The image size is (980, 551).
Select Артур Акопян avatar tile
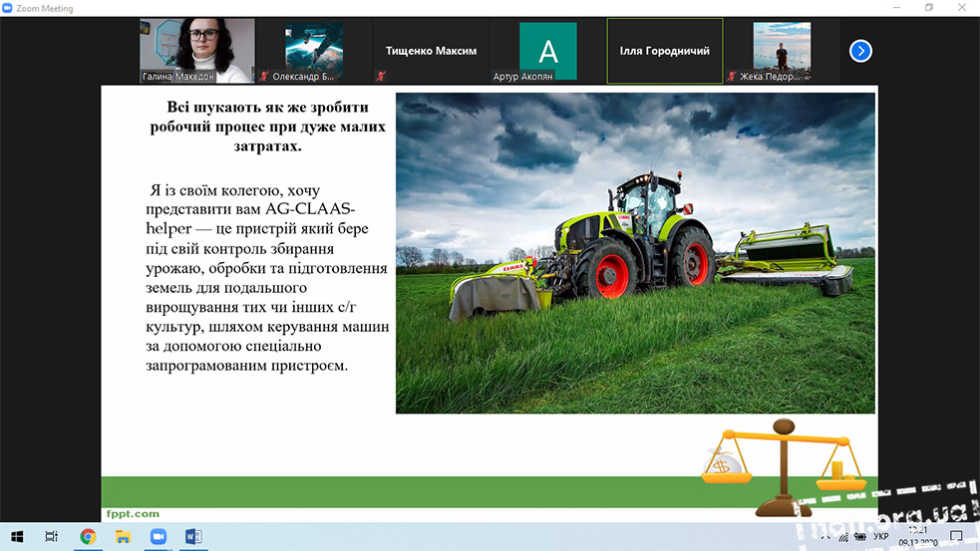pyautogui.click(x=547, y=51)
